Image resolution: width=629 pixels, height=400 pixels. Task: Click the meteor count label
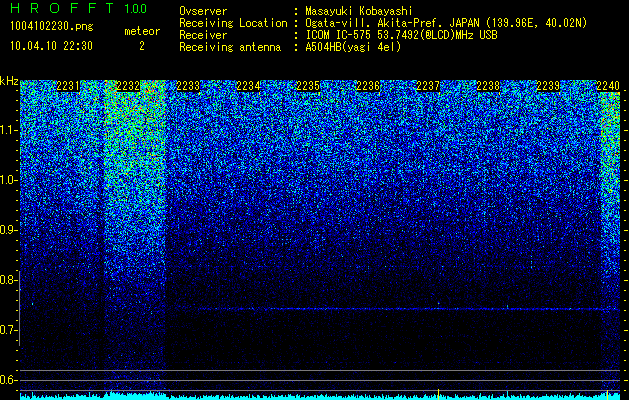142,31
